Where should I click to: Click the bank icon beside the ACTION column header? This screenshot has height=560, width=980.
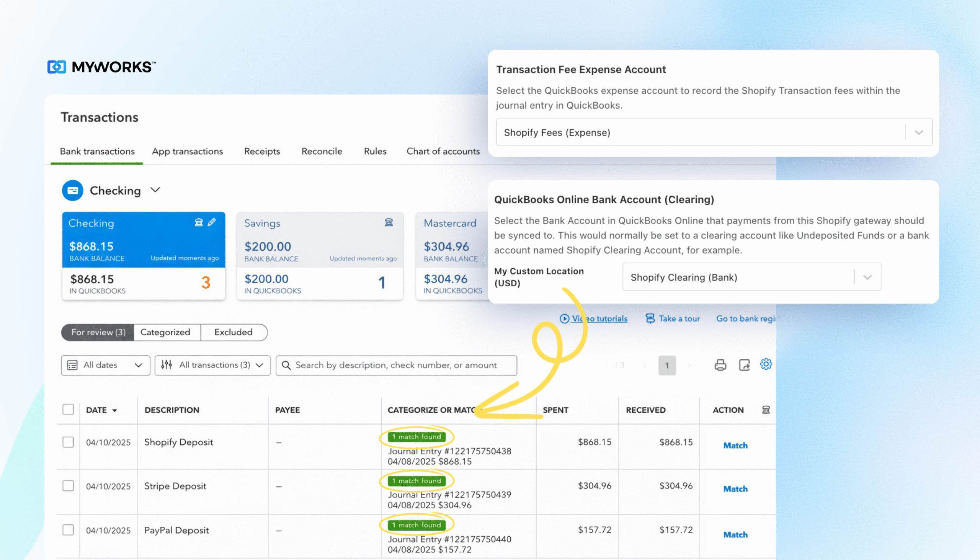click(765, 410)
